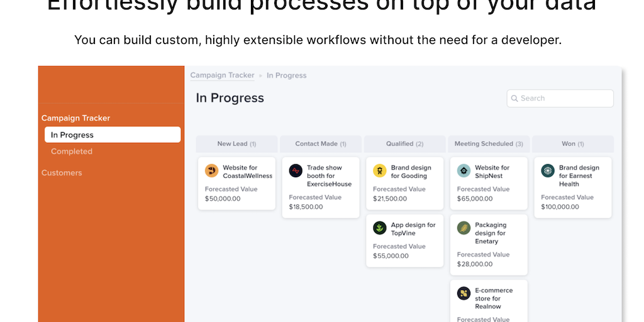The image size is (644, 322).
Task: Open the Completed sidebar item
Action: pyautogui.click(x=72, y=152)
